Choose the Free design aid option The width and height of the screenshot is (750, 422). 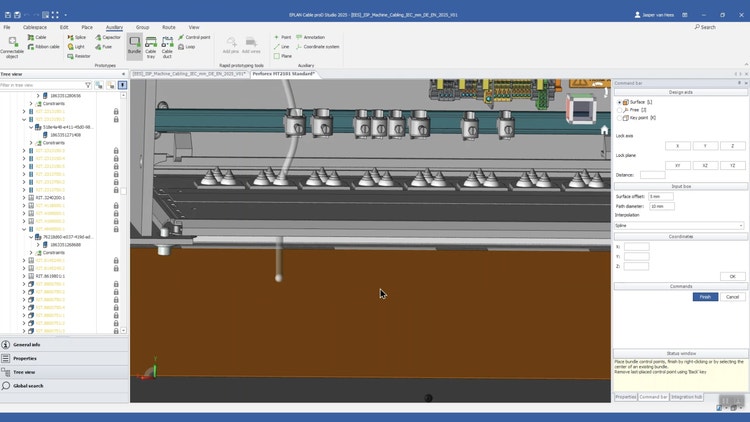coord(620,110)
